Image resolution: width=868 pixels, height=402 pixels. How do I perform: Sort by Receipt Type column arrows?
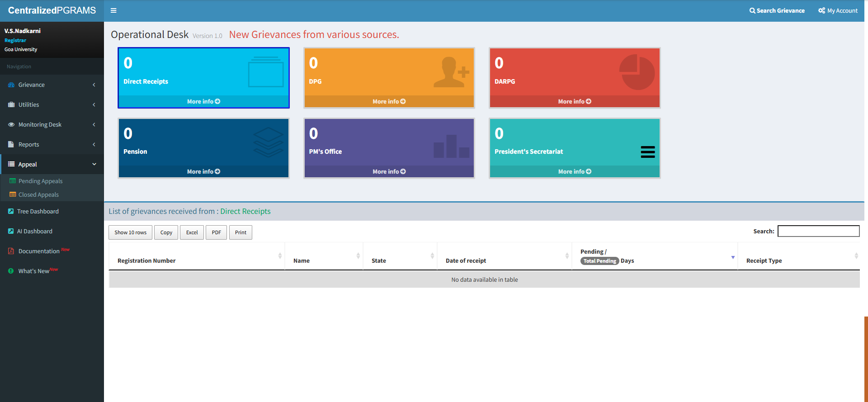click(856, 256)
